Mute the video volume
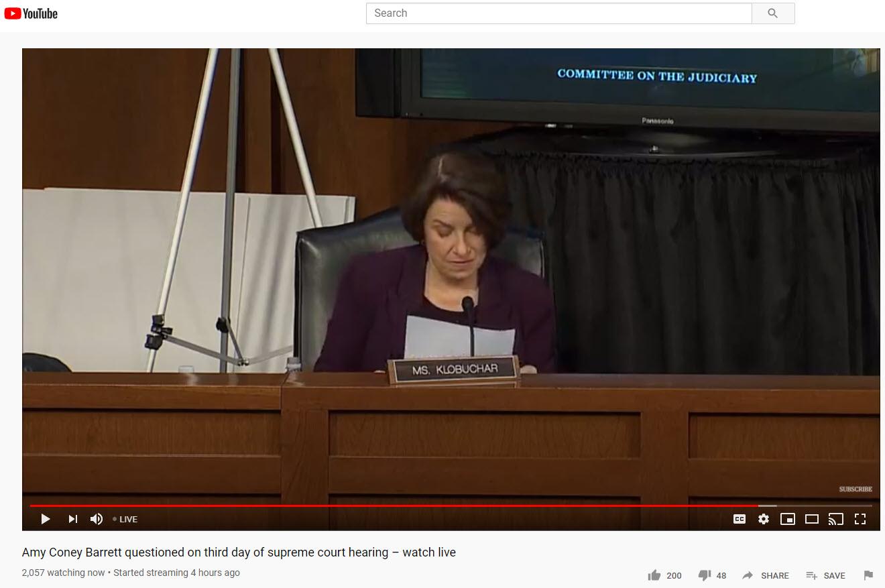The height and width of the screenshot is (588, 885). tap(97, 519)
